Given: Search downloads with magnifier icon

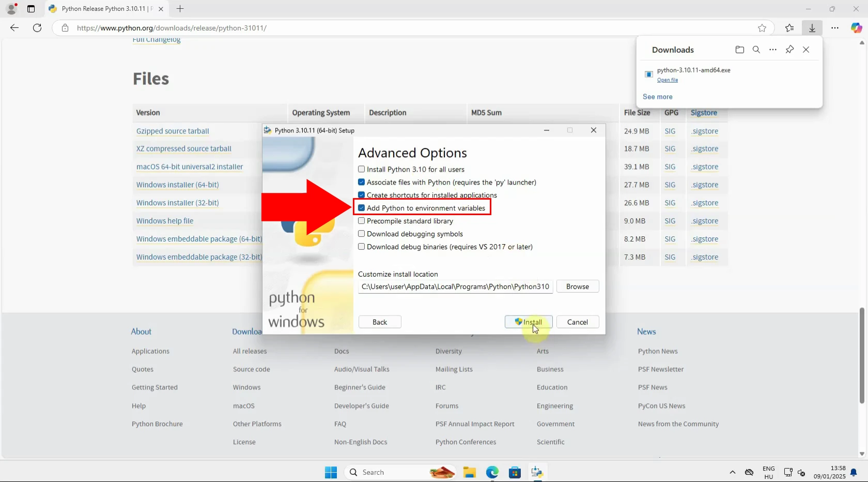Looking at the screenshot, I should [x=756, y=50].
